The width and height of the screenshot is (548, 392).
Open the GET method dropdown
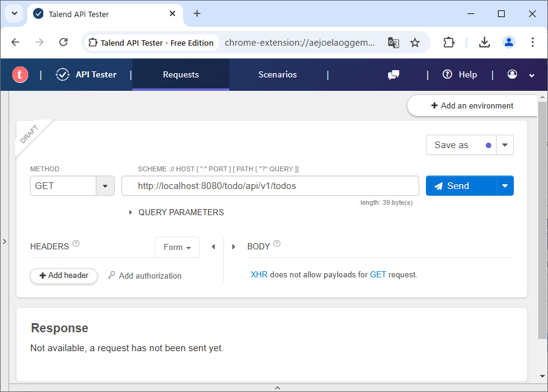105,186
